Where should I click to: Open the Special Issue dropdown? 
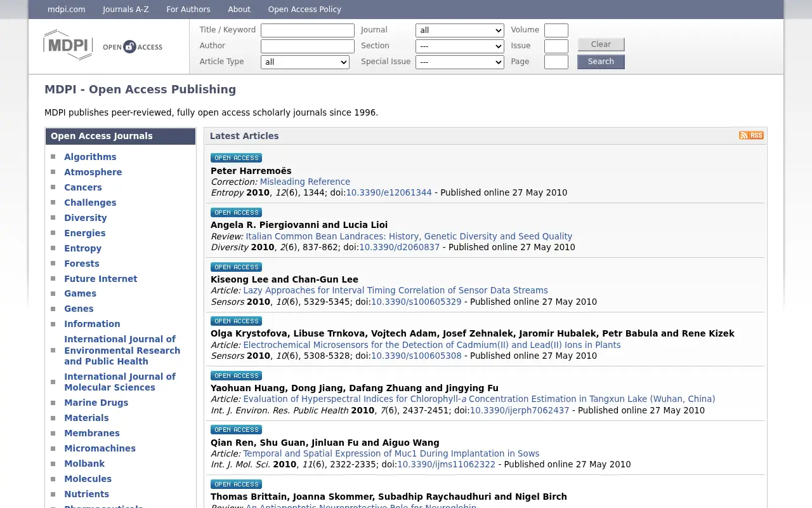coord(459,62)
